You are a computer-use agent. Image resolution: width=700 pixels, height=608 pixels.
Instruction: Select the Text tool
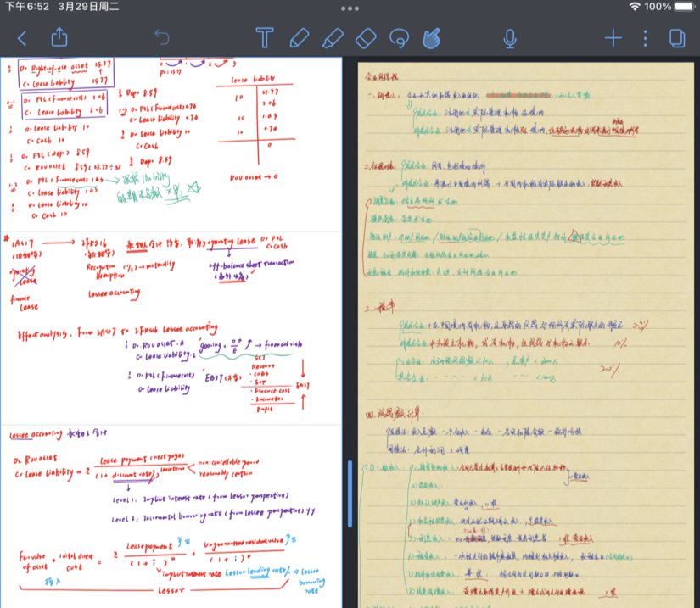(264, 37)
